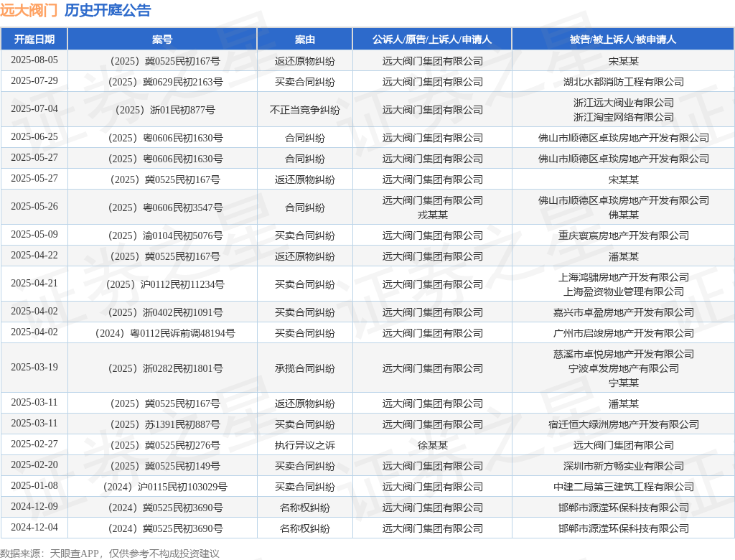
Task: Click 邯郸市源滢环保科技有限公司 in the 2024-12-04 row
Action: coord(624,528)
